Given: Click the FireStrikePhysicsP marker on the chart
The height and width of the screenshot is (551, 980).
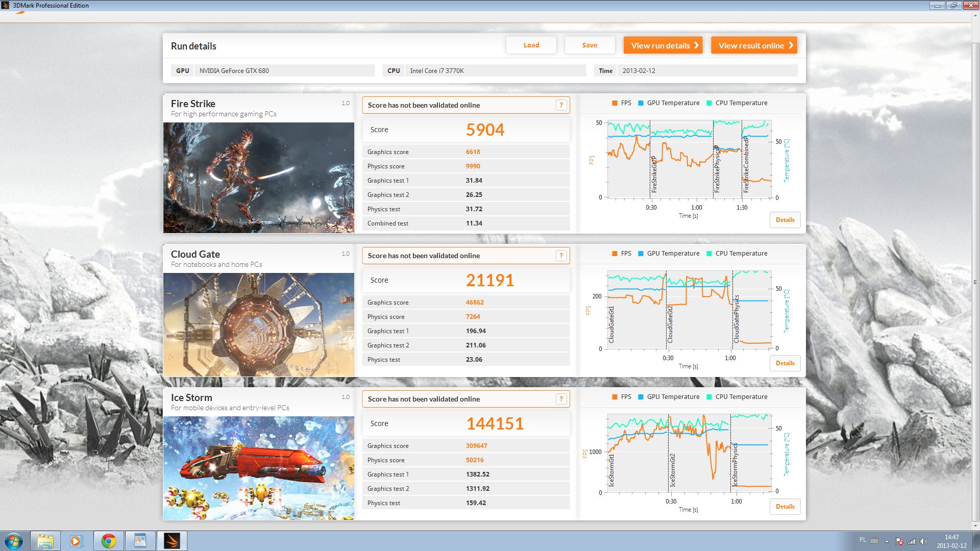Looking at the screenshot, I should tap(717, 169).
